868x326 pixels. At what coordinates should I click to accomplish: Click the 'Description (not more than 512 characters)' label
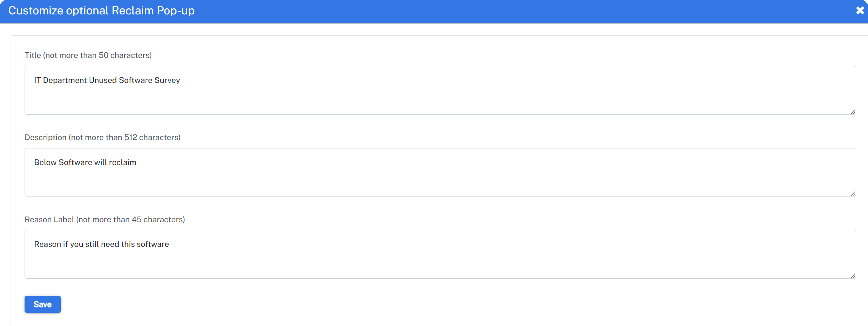pos(102,137)
